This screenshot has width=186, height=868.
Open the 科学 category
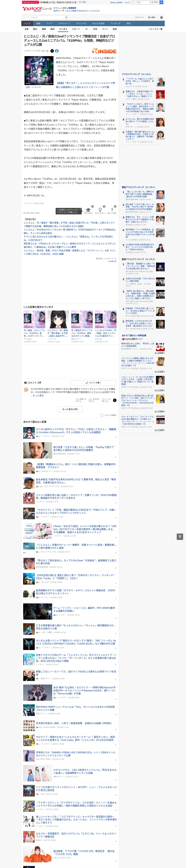coord(95,29)
